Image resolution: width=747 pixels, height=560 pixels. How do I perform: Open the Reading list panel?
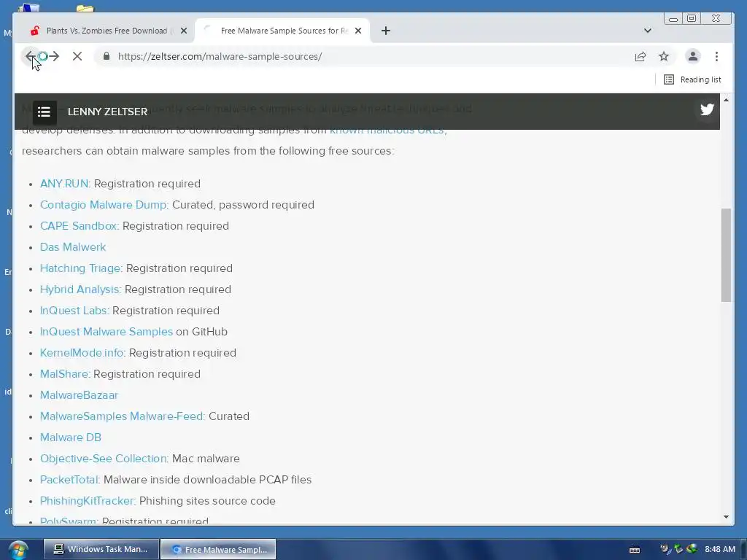click(x=693, y=79)
